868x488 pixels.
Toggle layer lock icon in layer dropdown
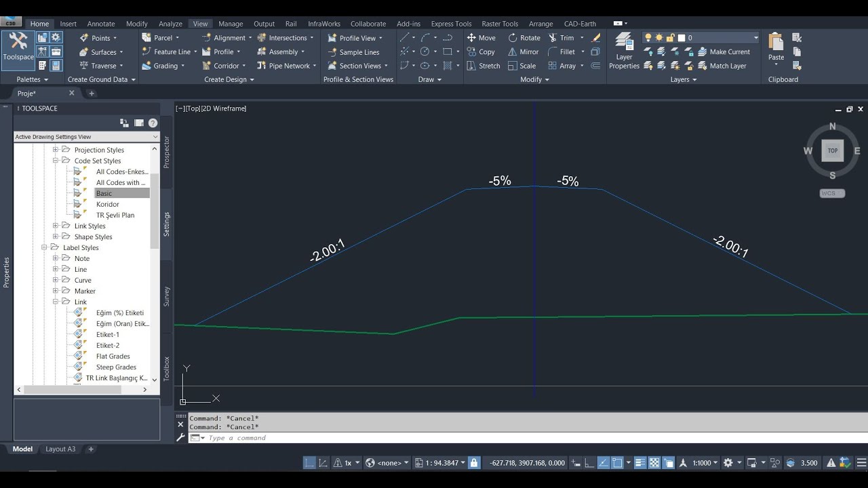[671, 38]
